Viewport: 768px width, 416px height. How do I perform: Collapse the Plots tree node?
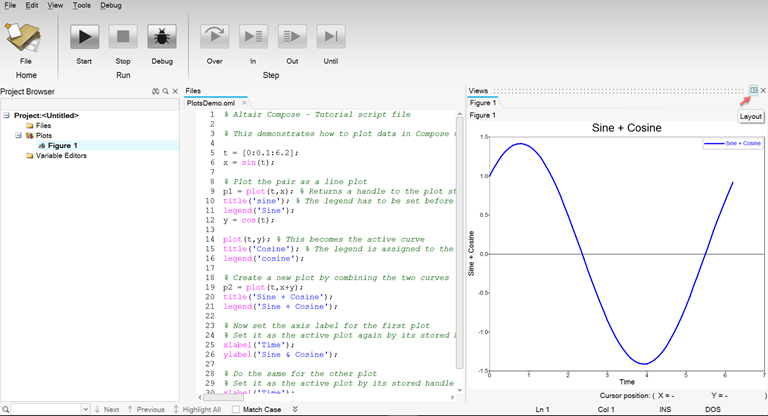coord(19,135)
